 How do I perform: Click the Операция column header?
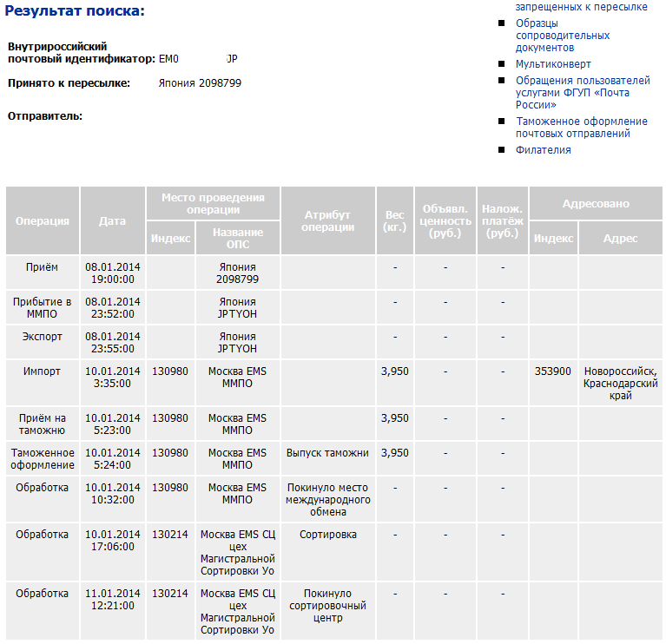43,220
